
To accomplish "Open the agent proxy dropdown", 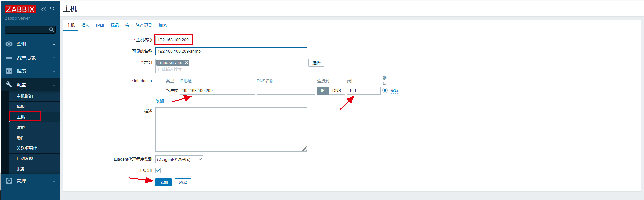I will click(x=179, y=159).
